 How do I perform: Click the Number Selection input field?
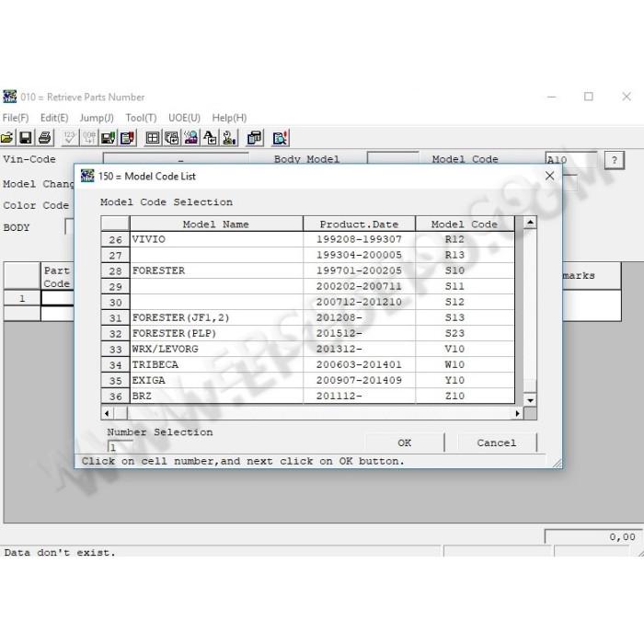click(120, 446)
